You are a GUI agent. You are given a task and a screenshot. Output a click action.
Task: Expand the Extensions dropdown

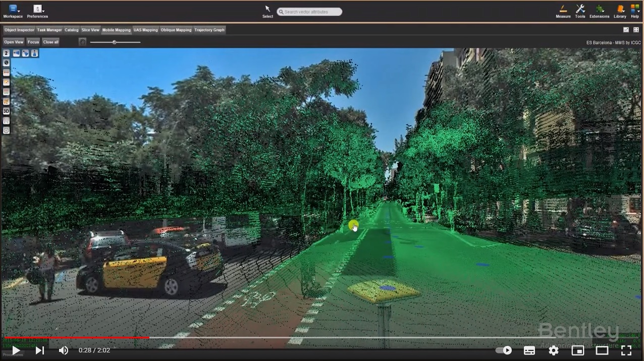pyautogui.click(x=599, y=9)
